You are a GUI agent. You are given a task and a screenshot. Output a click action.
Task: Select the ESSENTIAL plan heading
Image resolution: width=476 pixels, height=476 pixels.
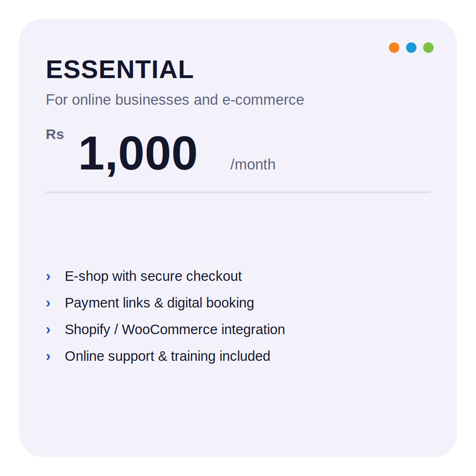119,69
